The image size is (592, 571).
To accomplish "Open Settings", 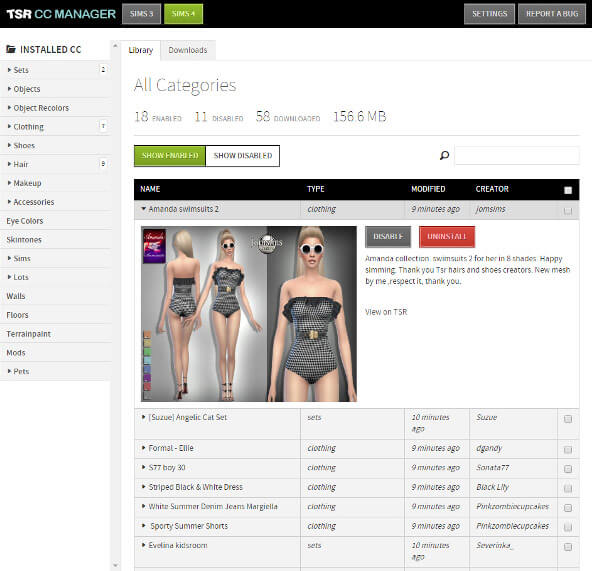I will 489,14.
